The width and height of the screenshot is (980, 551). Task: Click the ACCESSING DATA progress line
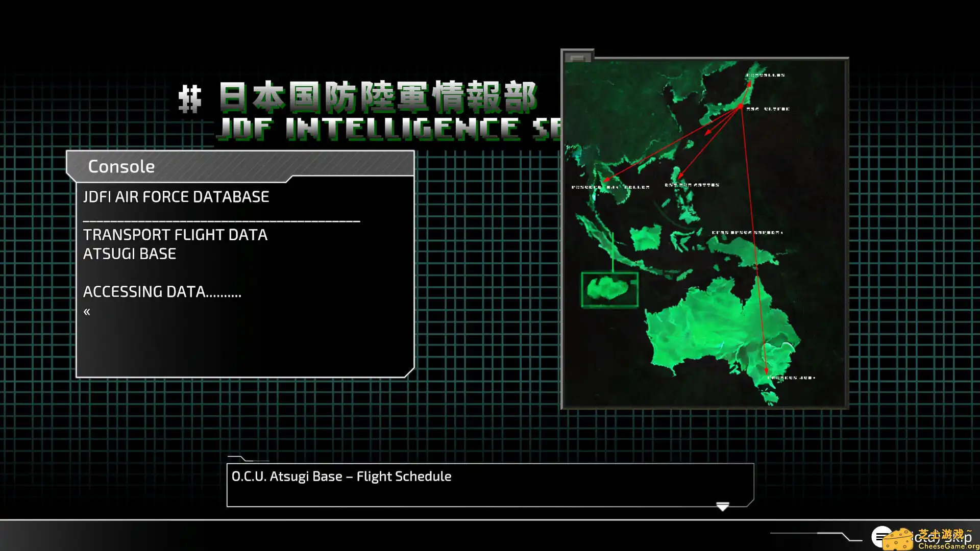[162, 291]
